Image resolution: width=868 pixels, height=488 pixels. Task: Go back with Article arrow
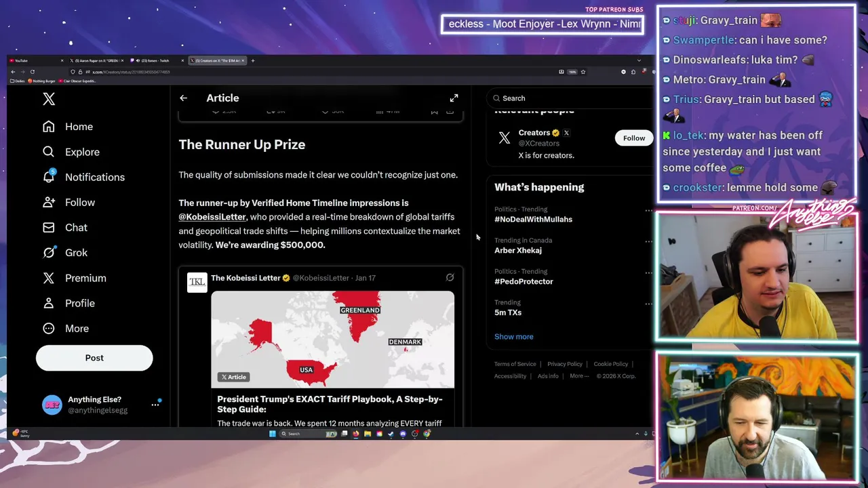pos(183,98)
